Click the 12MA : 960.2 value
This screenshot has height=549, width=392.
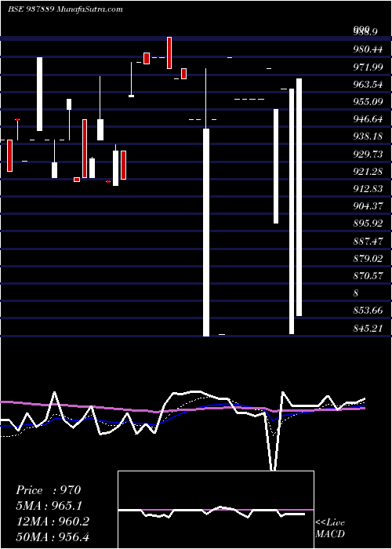click(53, 522)
